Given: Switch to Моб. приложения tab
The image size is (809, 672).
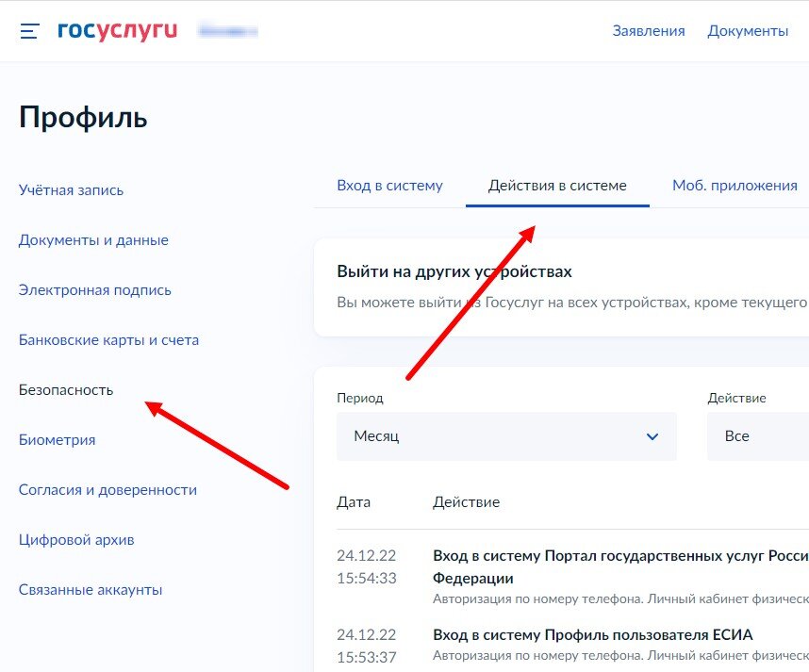Looking at the screenshot, I should 735,185.
